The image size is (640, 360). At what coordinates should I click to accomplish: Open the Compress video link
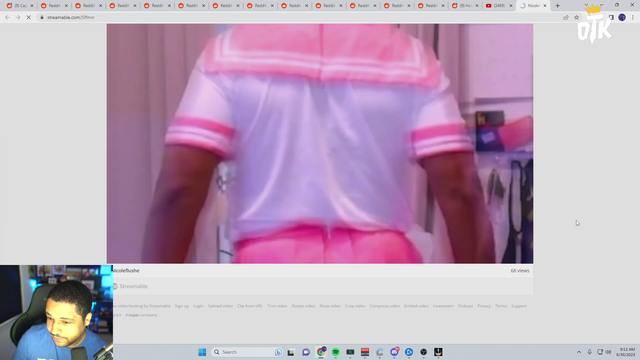coord(384,306)
